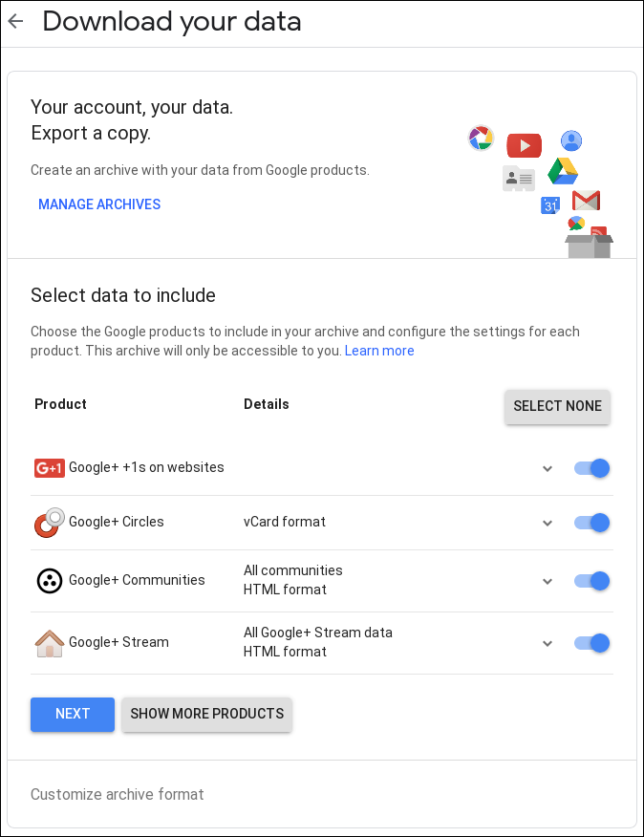Click the YouTube icon

524,145
